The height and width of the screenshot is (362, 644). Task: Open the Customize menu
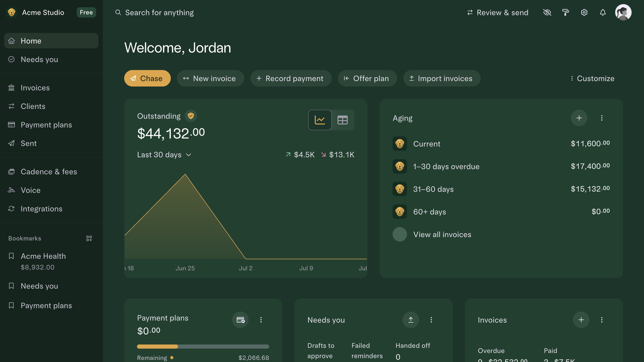[592, 78]
